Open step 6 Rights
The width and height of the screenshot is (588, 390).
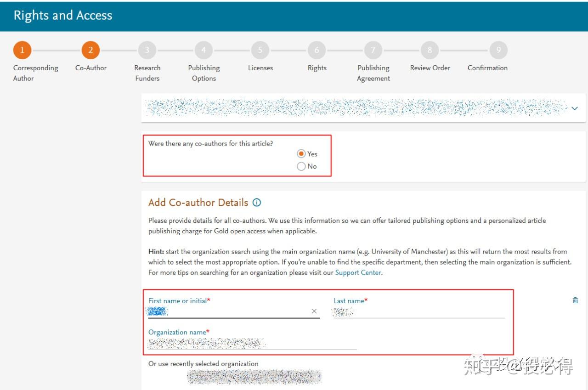click(317, 50)
